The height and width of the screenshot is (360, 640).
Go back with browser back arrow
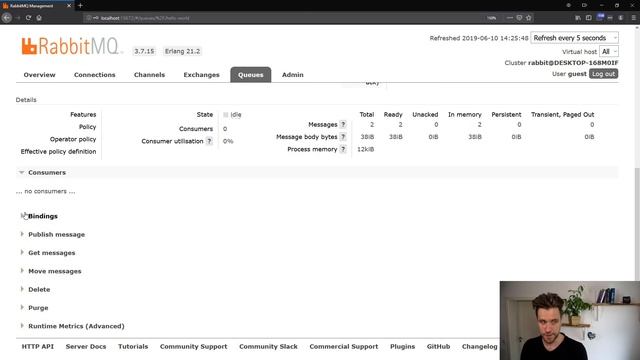tap(7, 18)
